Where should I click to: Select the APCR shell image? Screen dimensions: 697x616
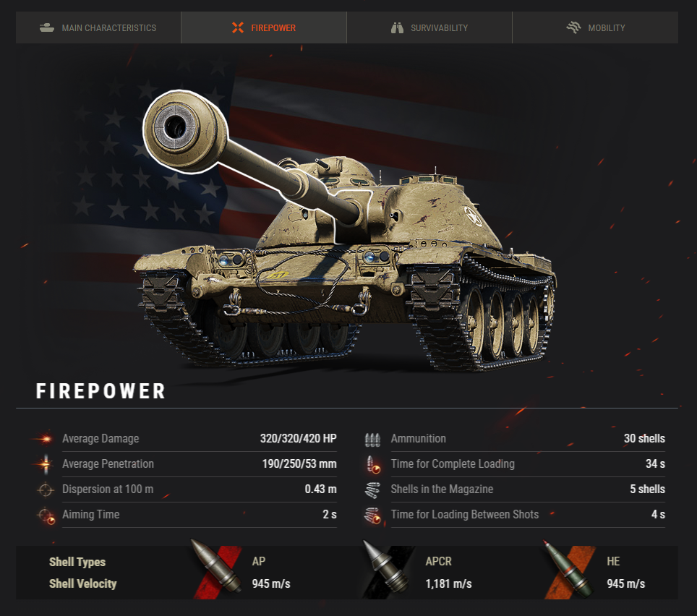388,569
